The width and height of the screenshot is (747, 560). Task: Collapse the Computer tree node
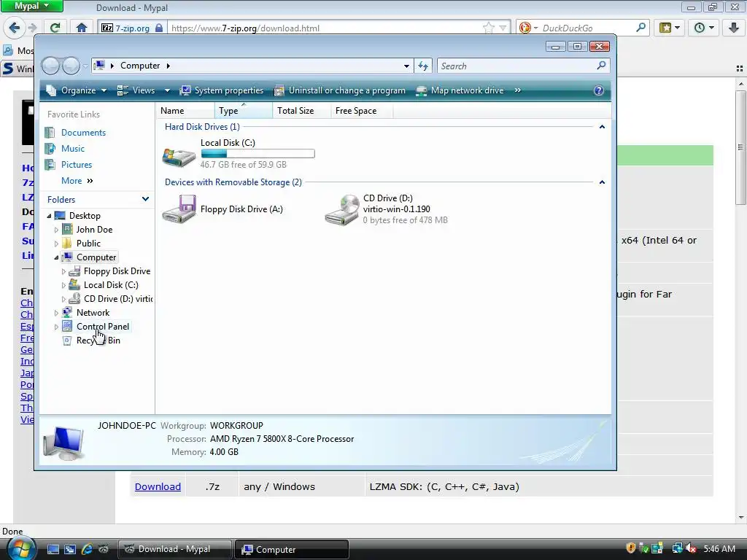click(x=56, y=257)
